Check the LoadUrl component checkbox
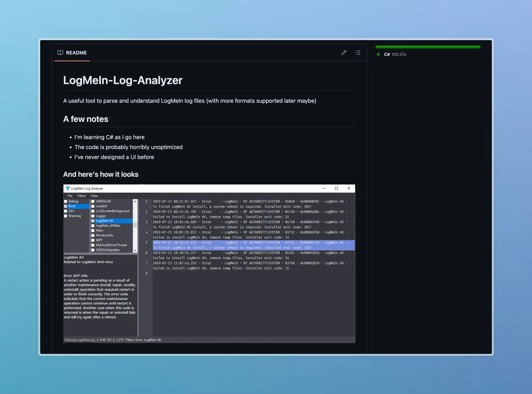This screenshot has width=532, height=394. pyautogui.click(x=93, y=206)
